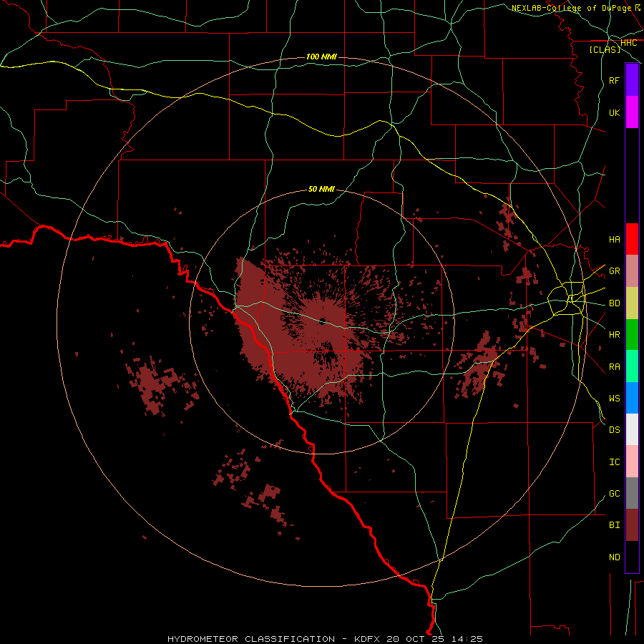The height and width of the screenshot is (644, 644).
Task: Click the 50 NMI range ring label
Action: click(x=321, y=189)
